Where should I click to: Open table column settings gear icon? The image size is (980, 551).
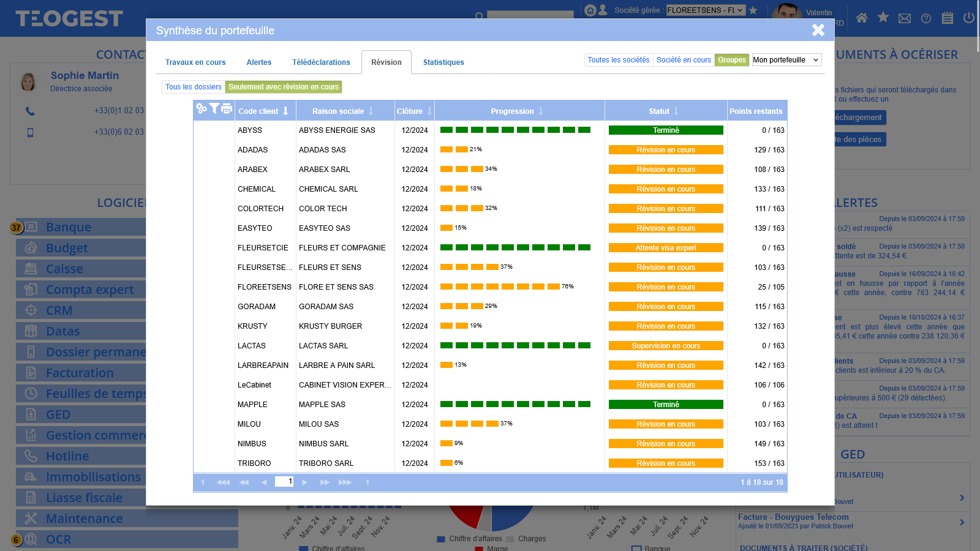point(201,109)
